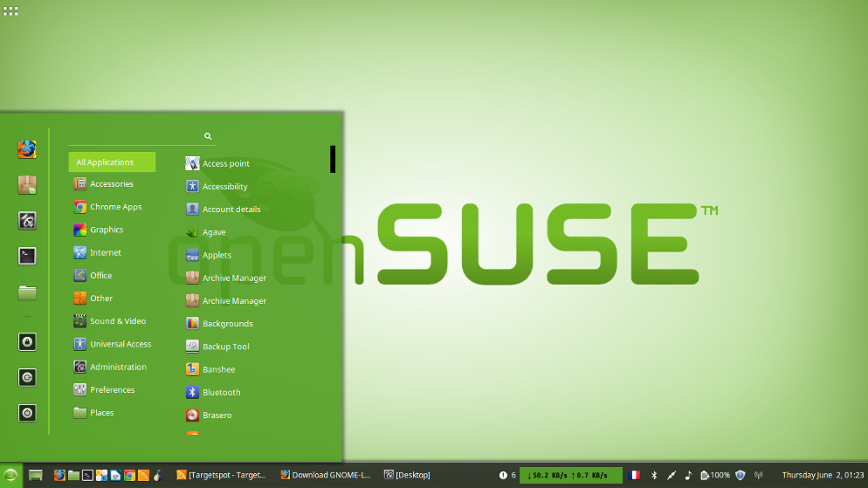This screenshot has width=868, height=488.
Task: Click the magnifier search icon
Action: click(208, 136)
